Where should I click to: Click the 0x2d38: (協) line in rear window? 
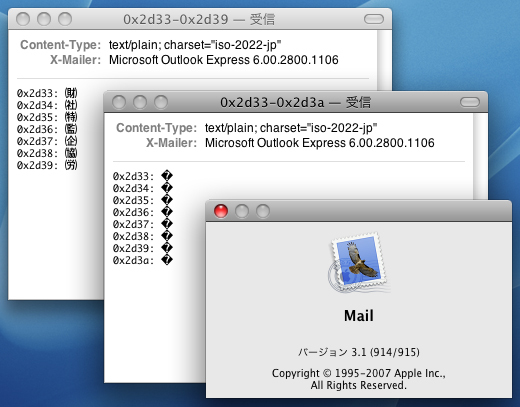click(x=47, y=153)
